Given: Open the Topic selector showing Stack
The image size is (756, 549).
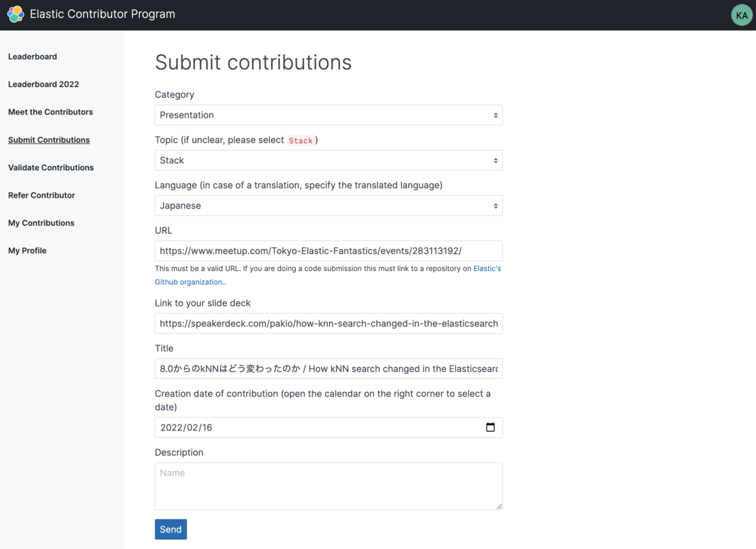Looking at the screenshot, I should tap(328, 160).
